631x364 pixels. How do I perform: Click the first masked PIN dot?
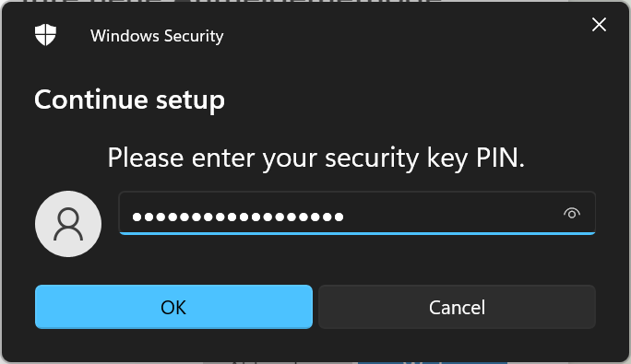pos(137,217)
